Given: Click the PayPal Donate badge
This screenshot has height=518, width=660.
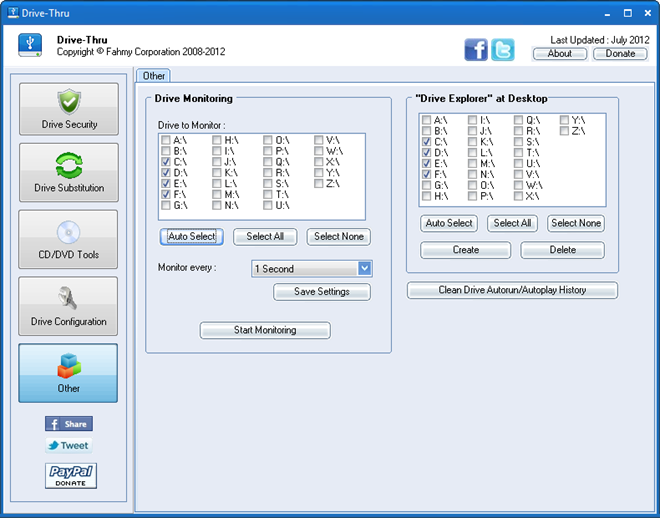Looking at the screenshot, I should pos(70,476).
